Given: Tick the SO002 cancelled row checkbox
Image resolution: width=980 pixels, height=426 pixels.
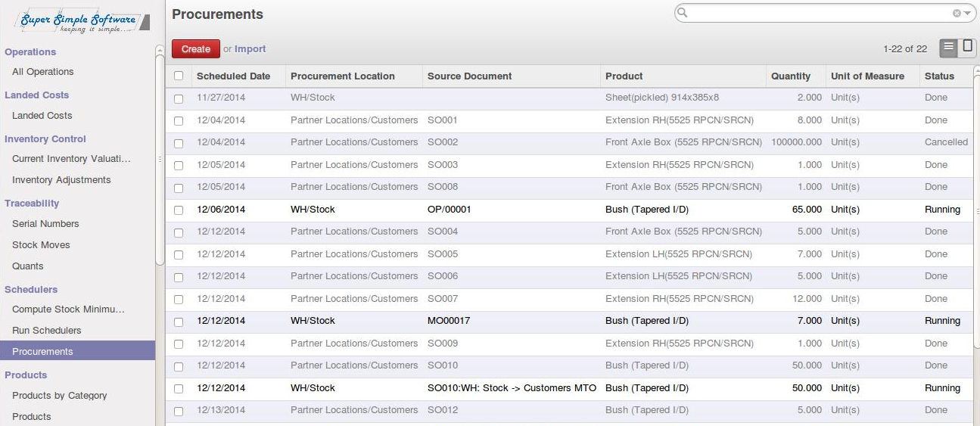Looking at the screenshot, I should (179, 143).
